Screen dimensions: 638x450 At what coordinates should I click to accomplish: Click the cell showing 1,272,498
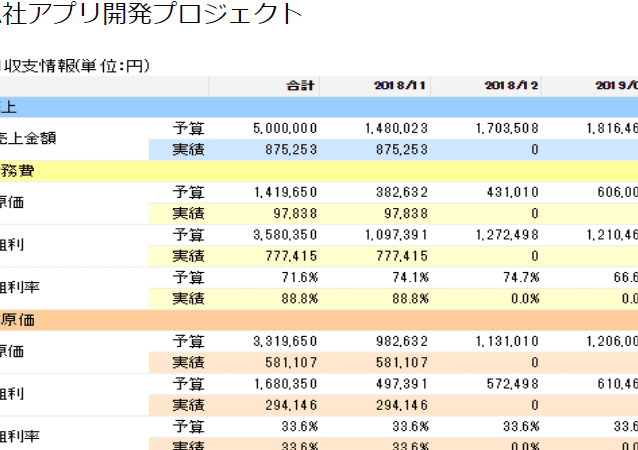507,235
